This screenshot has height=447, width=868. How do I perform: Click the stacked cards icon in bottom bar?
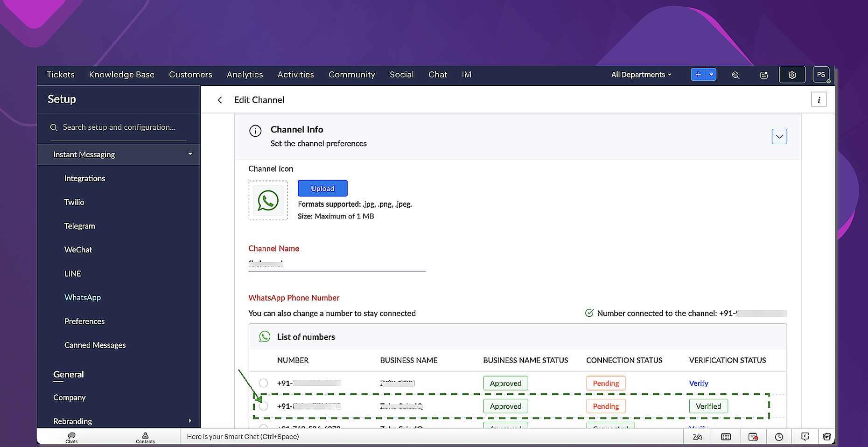pos(827,437)
